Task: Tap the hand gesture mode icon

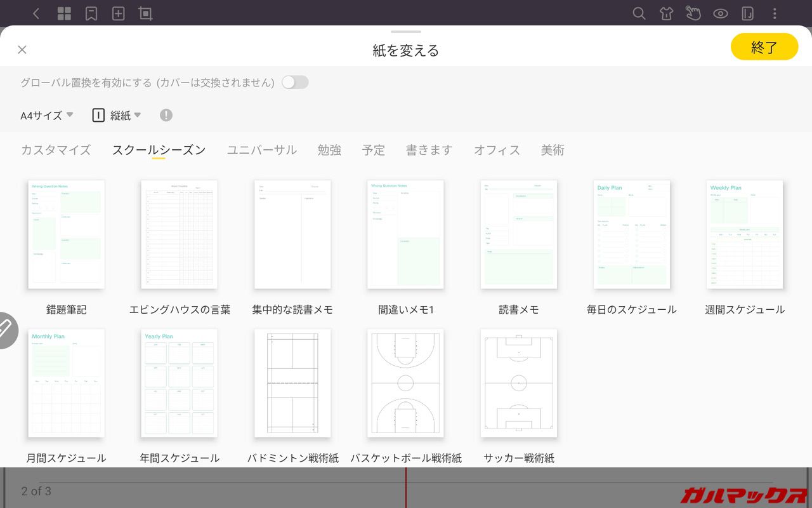Action: point(693,13)
